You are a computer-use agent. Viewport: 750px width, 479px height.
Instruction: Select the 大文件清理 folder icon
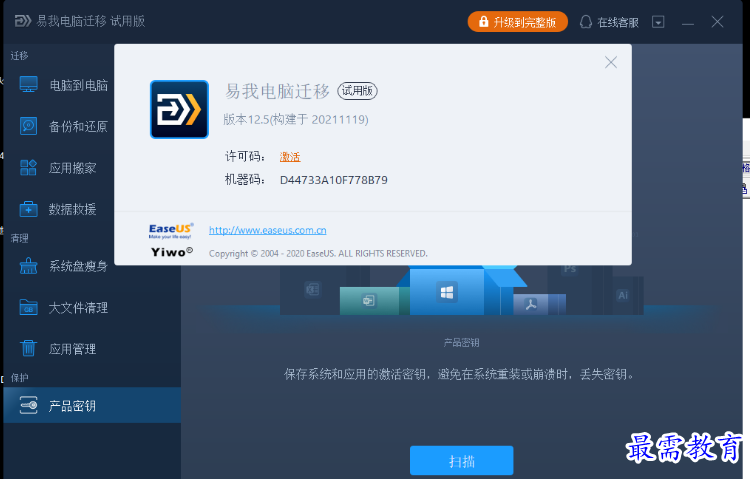pos(29,307)
